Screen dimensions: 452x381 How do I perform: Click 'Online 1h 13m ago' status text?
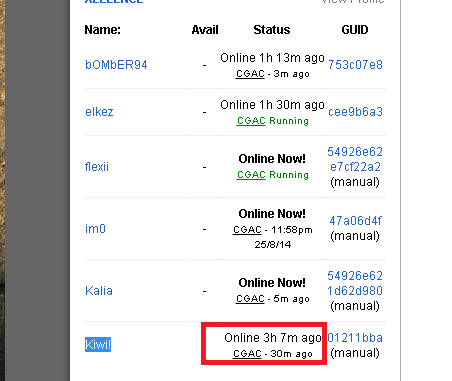[272, 58]
